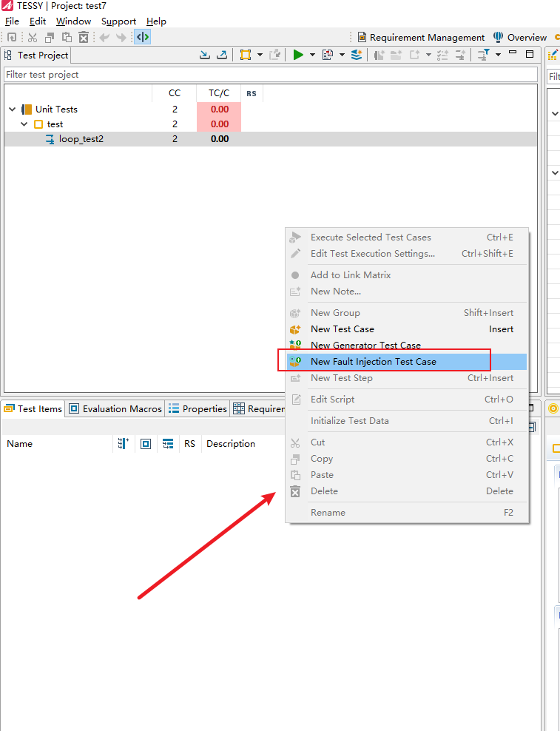This screenshot has height=731, width=560.
Task: Choose New Generator Test Case menu entry
Action: point(407,346)
